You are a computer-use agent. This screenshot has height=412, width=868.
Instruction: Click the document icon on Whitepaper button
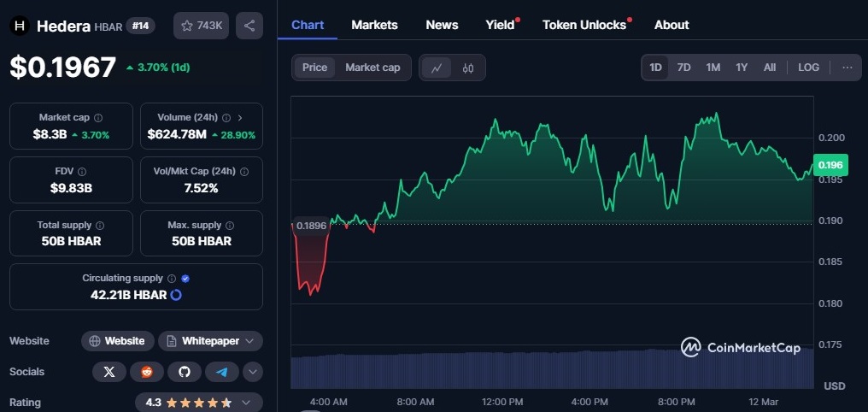(171, 341)
